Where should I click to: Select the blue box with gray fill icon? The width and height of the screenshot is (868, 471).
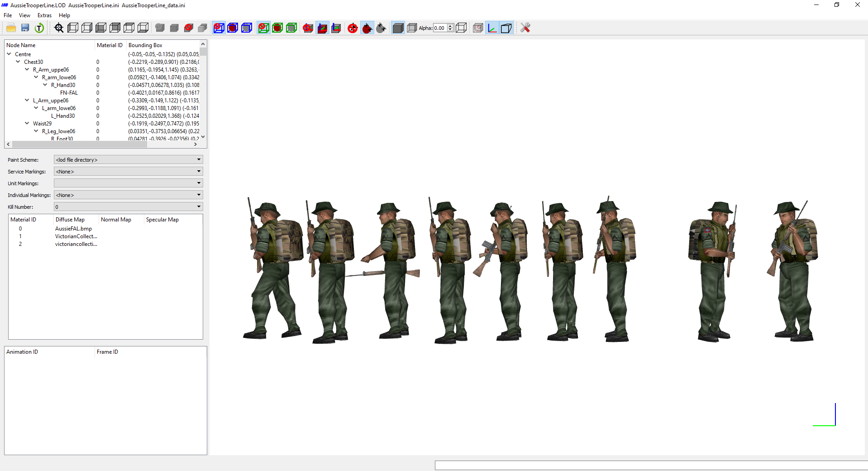(247, 28)
